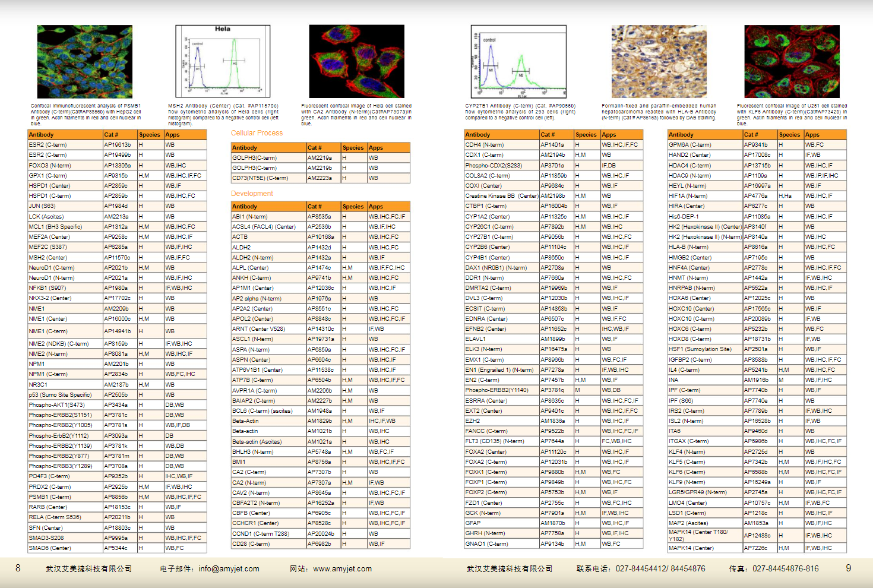This screenshot has width=873, height=588.
Task: Click the CDH4 (N-term) antibody entry
Action: [x=484, y=145]
